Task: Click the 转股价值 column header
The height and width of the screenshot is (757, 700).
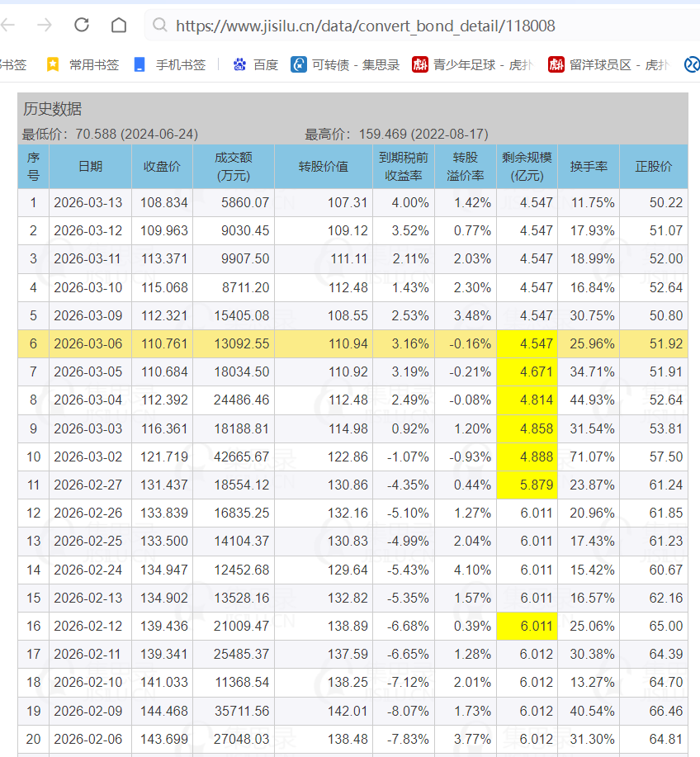Action: [x=323, y=166]
